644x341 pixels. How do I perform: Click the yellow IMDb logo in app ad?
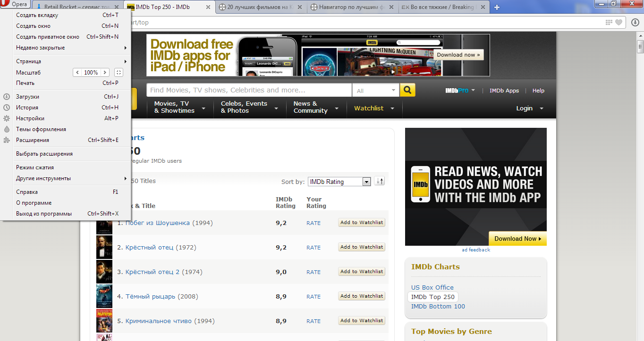pos(420,184)
